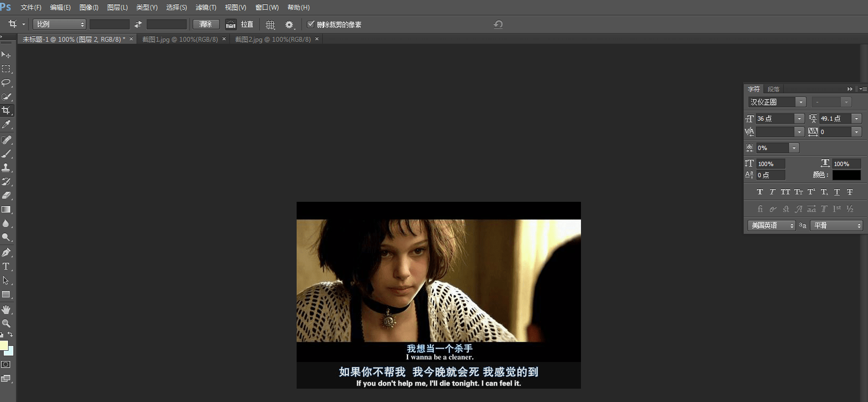This screenshot has width=868, height=402.
Task: Toggle Faux Bold text style
Action: 760,192
